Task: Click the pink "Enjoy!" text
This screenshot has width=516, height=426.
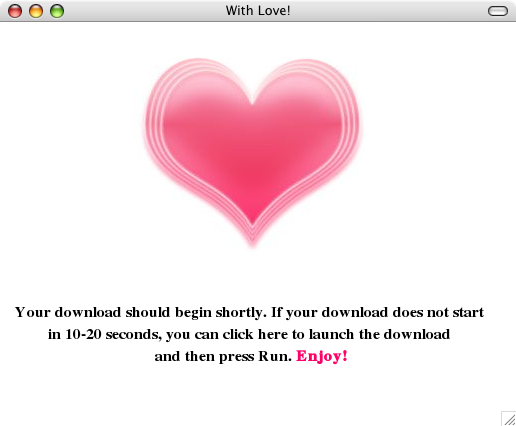Action: coord(322,356)
